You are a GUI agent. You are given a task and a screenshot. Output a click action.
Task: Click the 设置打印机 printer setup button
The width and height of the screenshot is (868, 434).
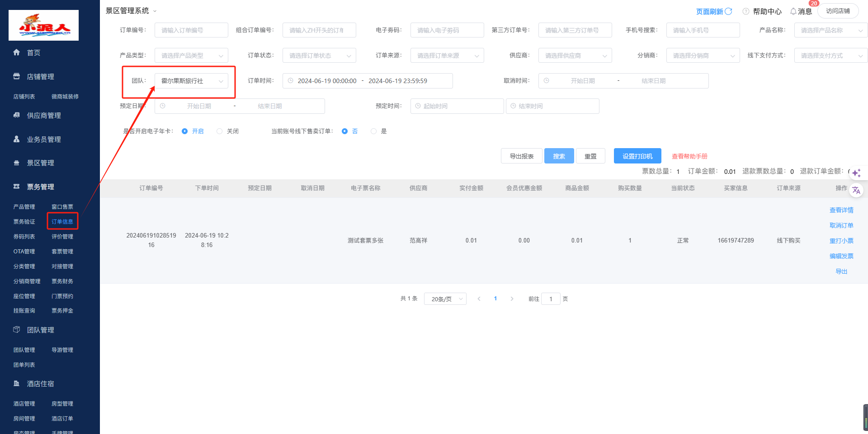pyautogui.click(x=637, y=156)
